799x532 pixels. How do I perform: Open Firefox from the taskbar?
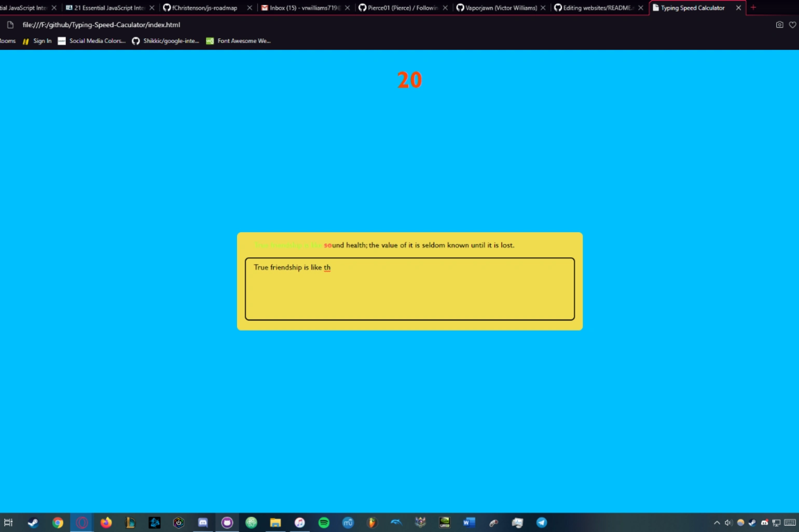106,523
